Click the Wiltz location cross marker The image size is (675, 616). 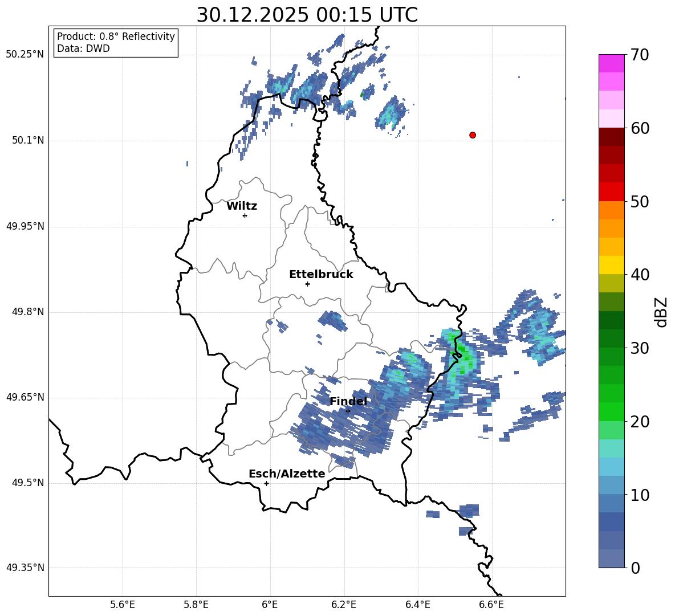point(245,215)
